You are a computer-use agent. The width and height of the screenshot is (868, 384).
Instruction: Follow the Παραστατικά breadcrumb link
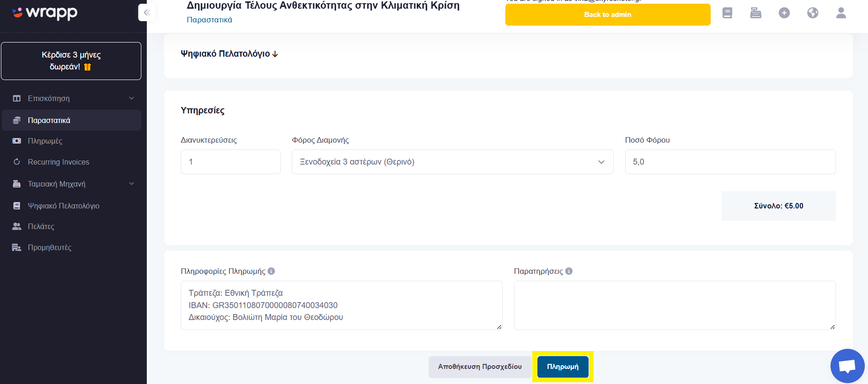pos(209,20)
